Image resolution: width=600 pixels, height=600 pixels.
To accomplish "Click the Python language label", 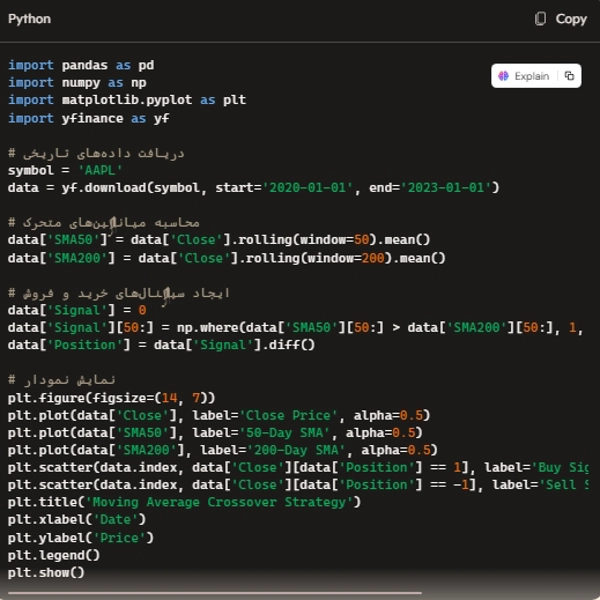I will pyautogui.click(x=29, y=19).
